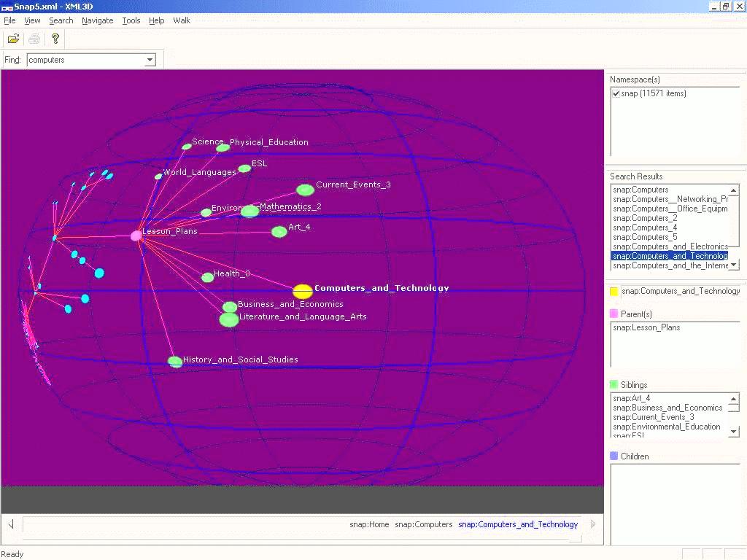The image size is (747, 560).
Task: Select the pink Lesson_Plans parent node
Action: click(136, 236)
